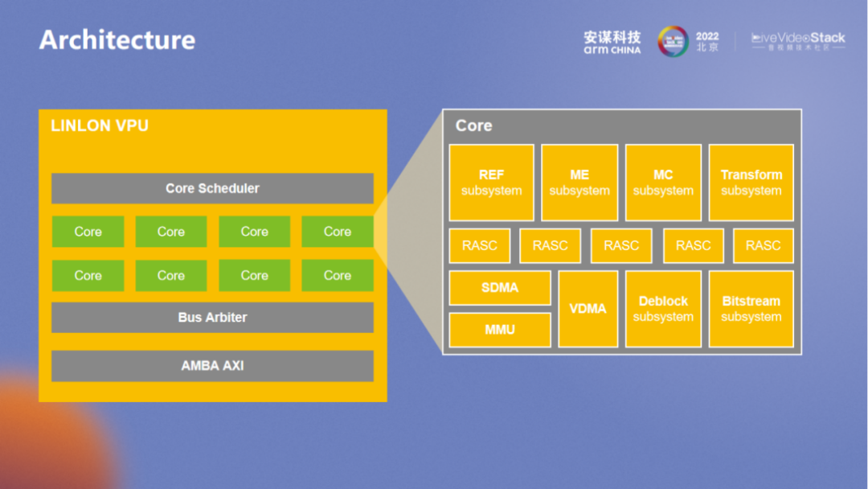
Task: Click the ME subsystem block
Action: [x=579, y=183]
